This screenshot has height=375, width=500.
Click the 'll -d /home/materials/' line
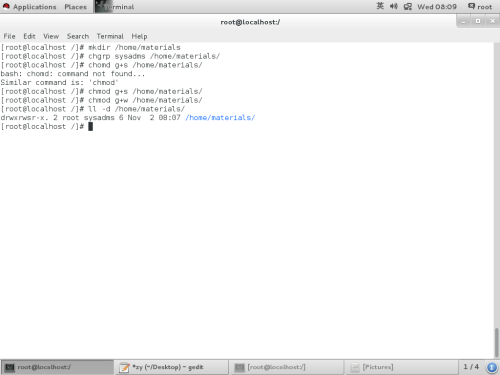tap(93, 109)
